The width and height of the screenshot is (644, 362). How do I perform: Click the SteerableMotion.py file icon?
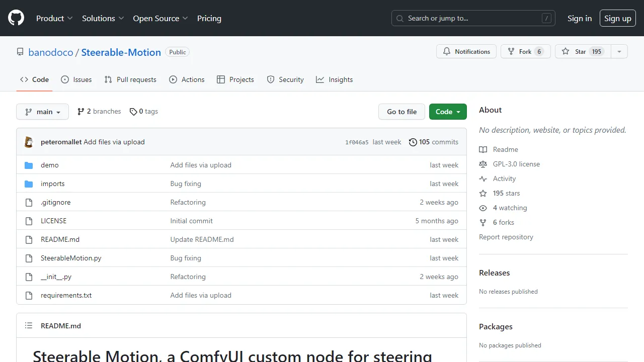[29, 258]
